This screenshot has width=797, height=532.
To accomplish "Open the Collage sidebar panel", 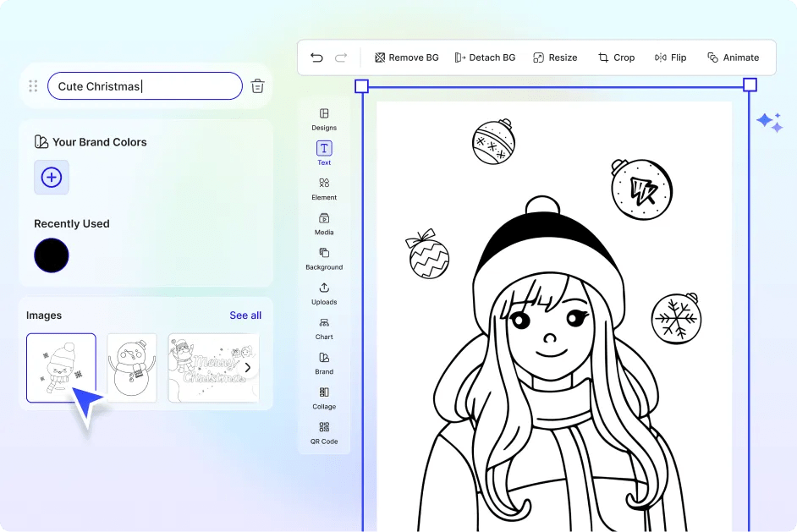I will click(324, 399).
